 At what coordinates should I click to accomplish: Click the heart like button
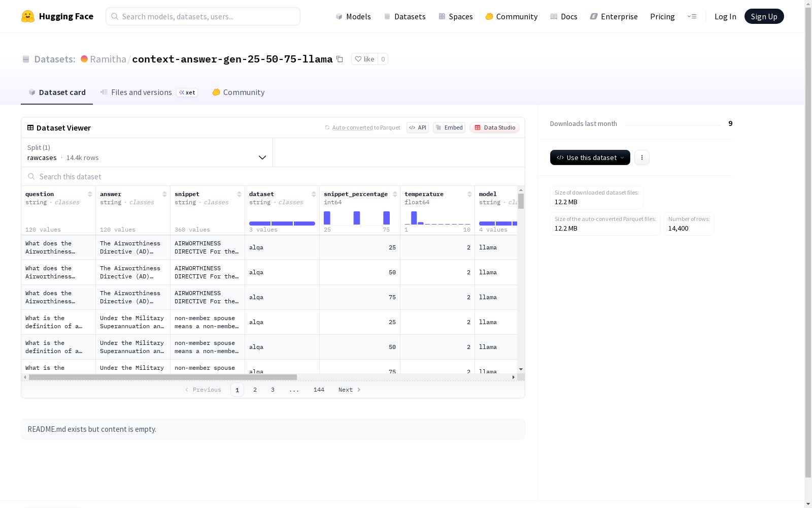click(364, 59)
